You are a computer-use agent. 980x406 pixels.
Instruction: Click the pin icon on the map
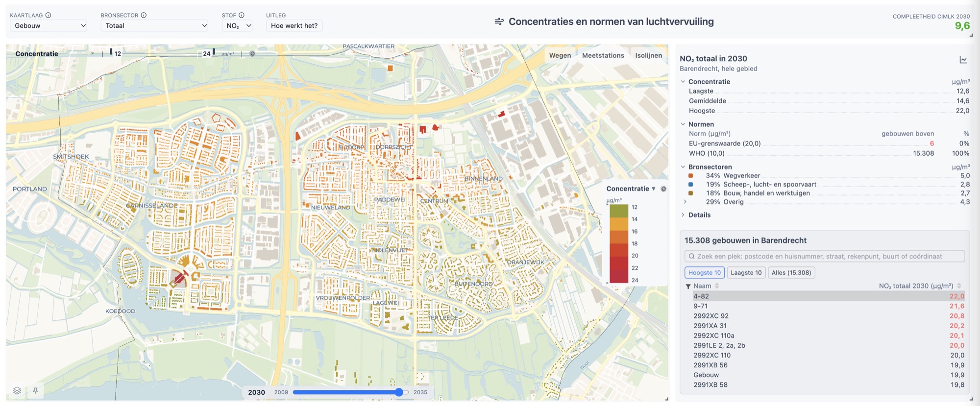coord(35,390)
